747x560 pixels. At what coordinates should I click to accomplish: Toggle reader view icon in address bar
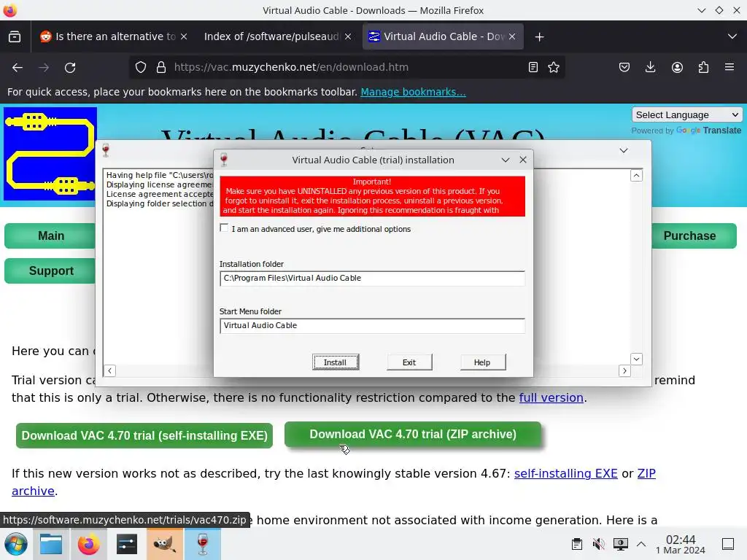(533, 67)
